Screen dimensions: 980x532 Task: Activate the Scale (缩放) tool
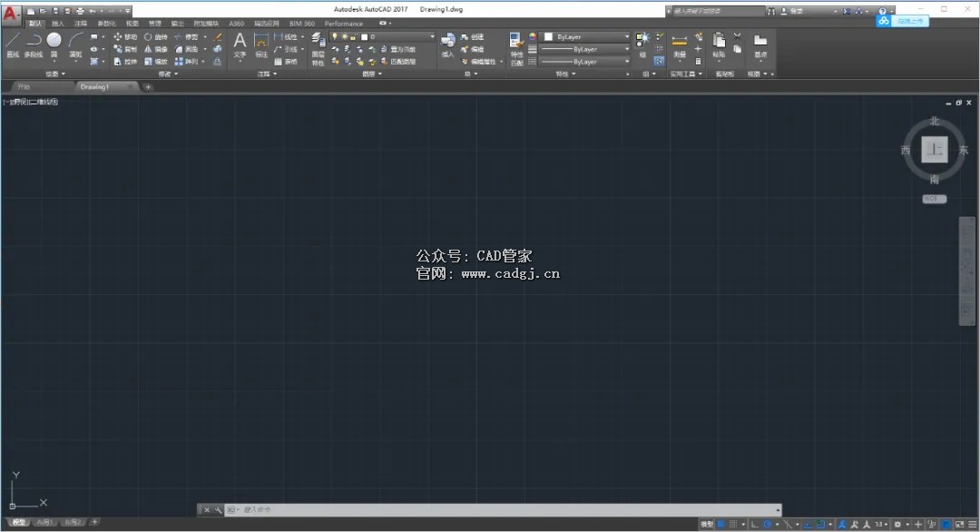[x=156, y=62]
